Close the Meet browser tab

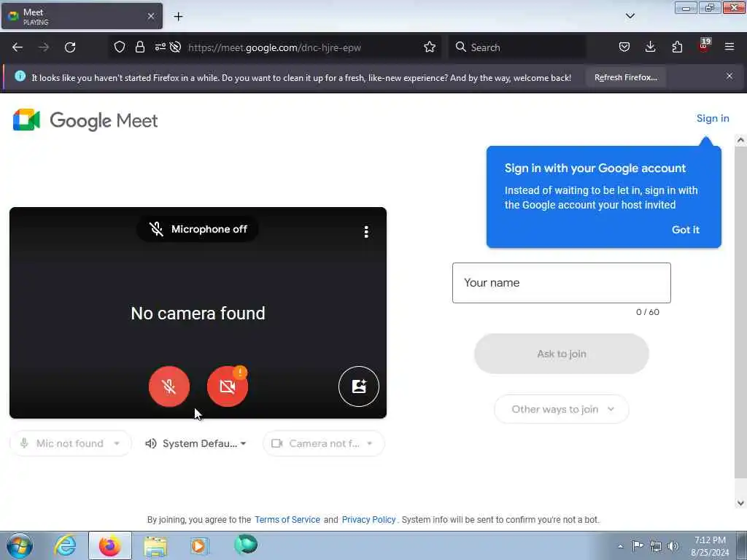coord(151,16)
